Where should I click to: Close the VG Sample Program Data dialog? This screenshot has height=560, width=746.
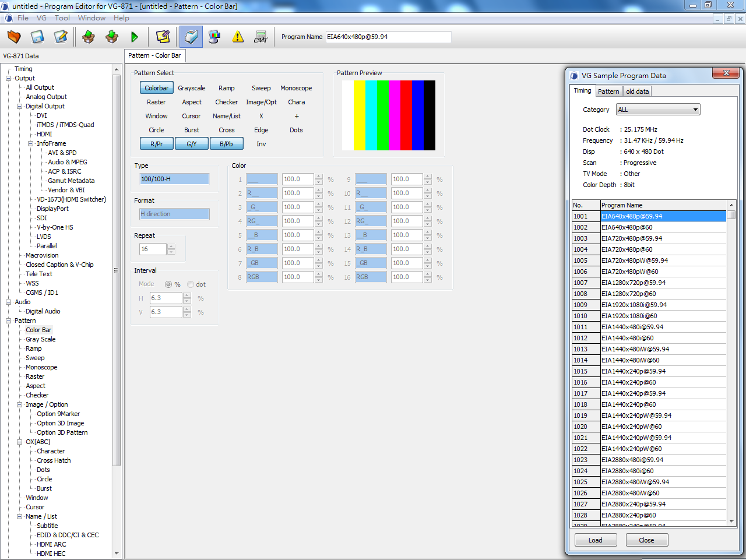[726, 73]
